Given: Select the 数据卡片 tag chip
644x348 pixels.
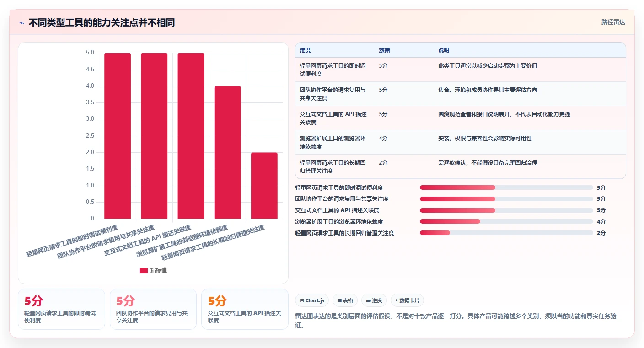Looking at the screenshot, I should coord(407,300).
